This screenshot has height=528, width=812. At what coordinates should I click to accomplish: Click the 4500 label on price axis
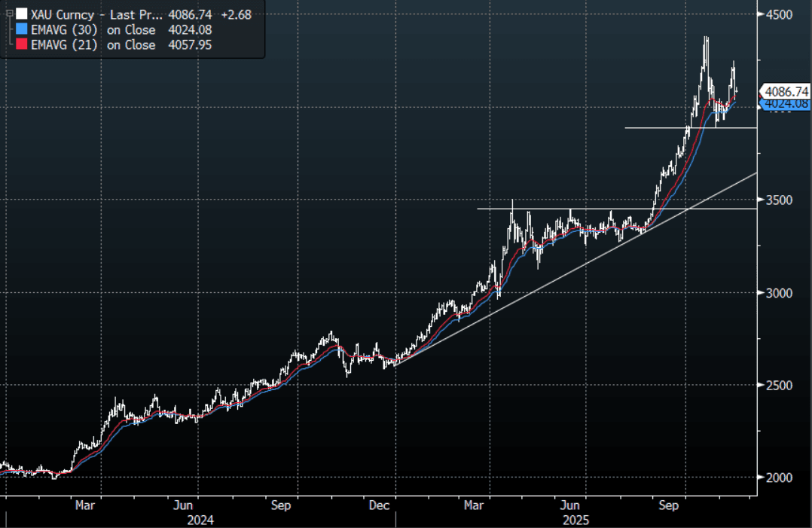click(x=782, y=15)
